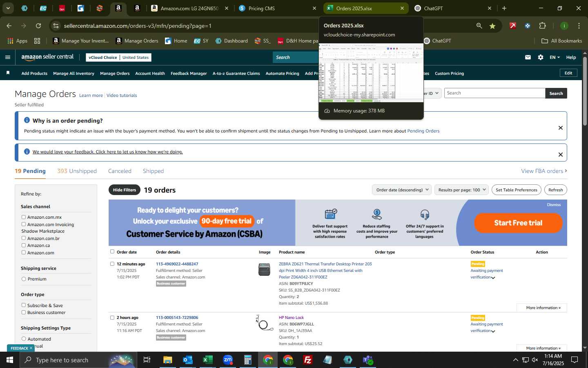Open Manage All Inventory in nav bar
Viewport: 588px width, 368px height.
click(73, 73)
